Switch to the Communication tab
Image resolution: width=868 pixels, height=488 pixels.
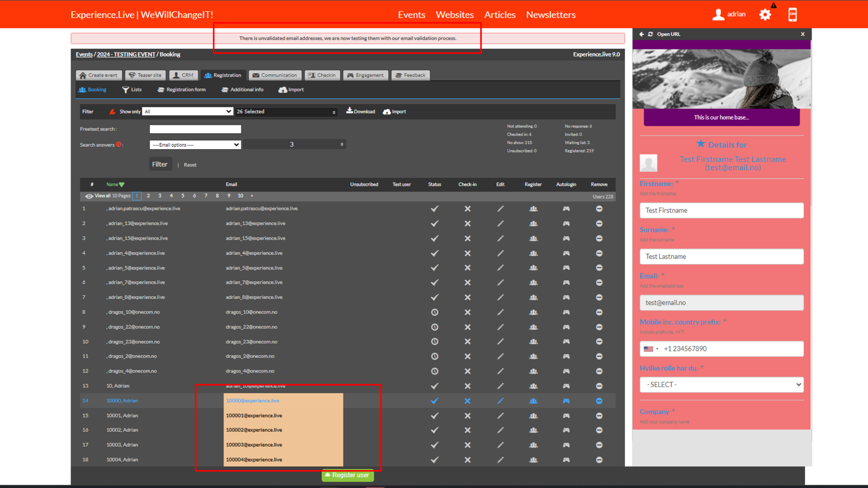pyautogui.click(x=275, y=75)
